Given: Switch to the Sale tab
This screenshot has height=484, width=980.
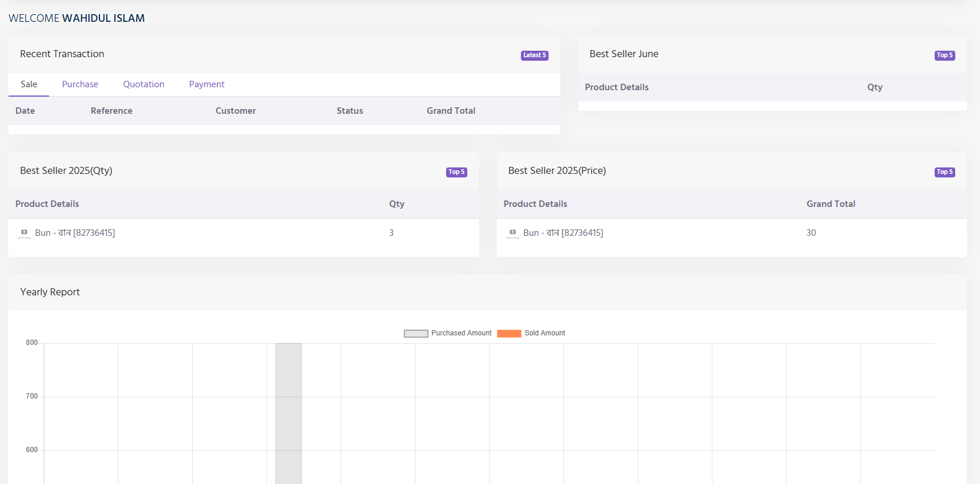Looking at the screenshot, I should (29, 84).
